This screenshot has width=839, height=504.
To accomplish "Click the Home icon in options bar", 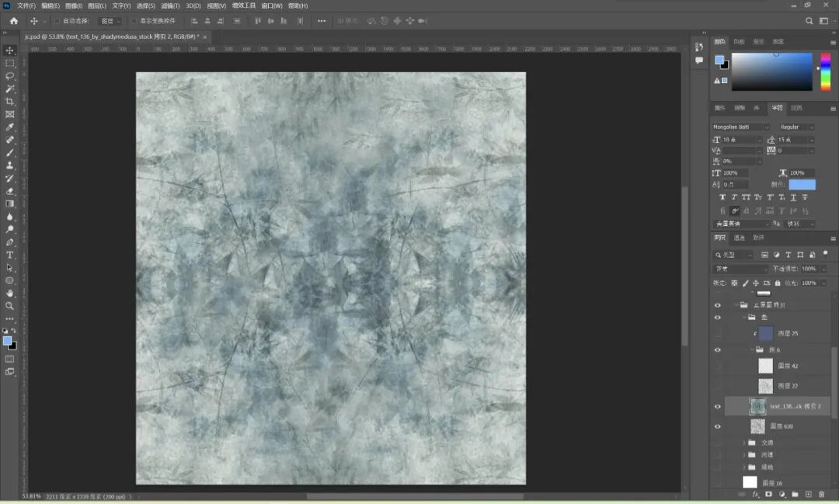I will pos(14,21).
